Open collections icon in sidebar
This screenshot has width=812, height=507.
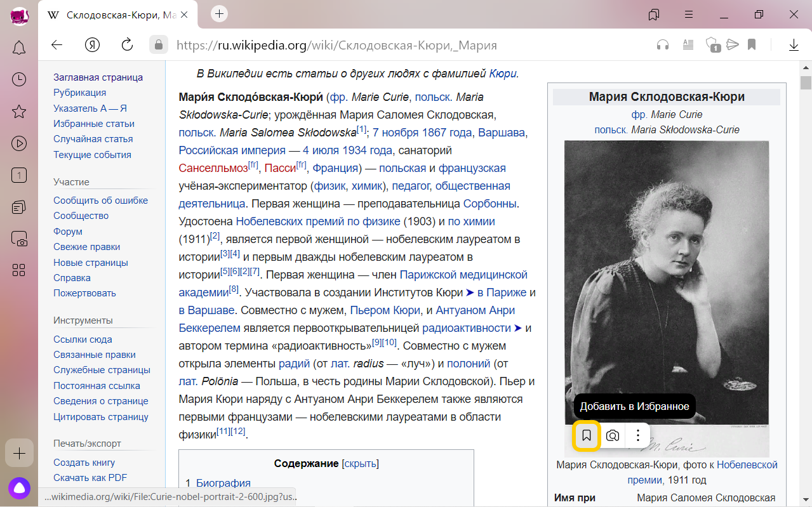pyautogui.click(x=19, y=207)
